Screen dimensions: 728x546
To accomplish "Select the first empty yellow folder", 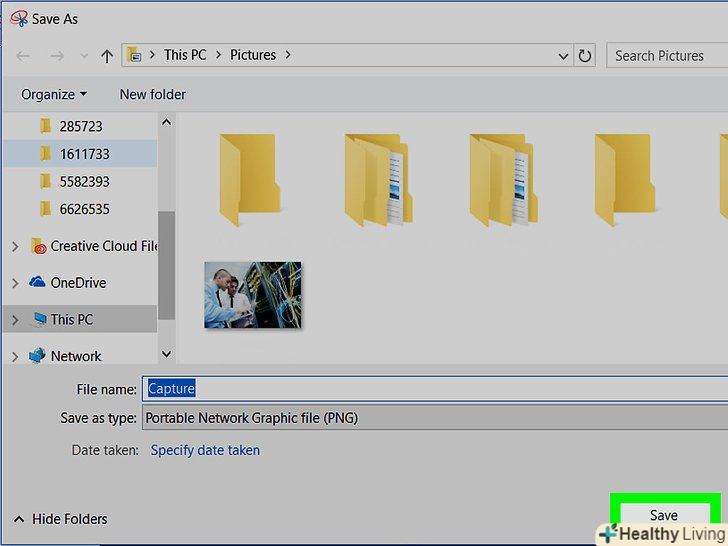I will [x=249, y=180].
